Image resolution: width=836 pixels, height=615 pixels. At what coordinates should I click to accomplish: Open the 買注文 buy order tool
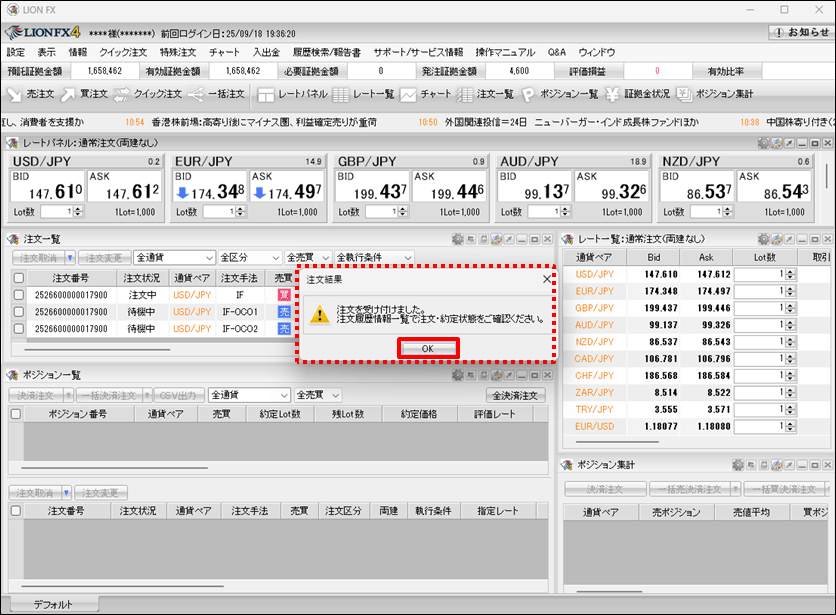[x=84, y=94]
